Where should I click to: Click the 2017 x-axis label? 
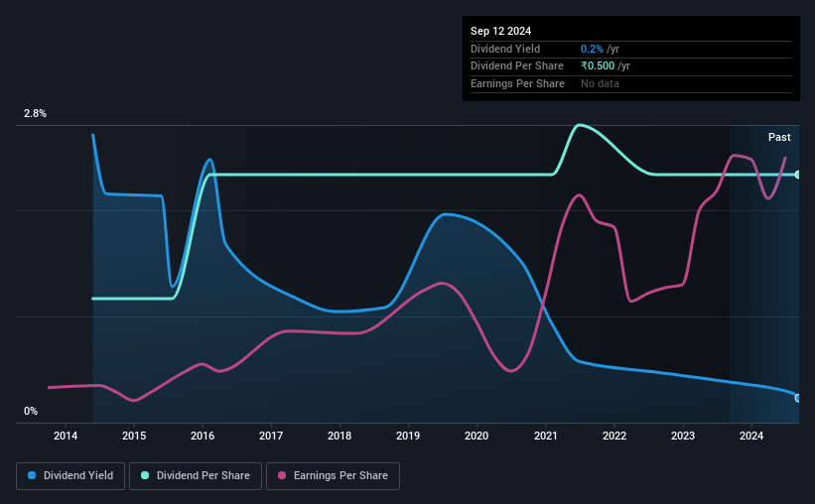(x=271, y=436)
